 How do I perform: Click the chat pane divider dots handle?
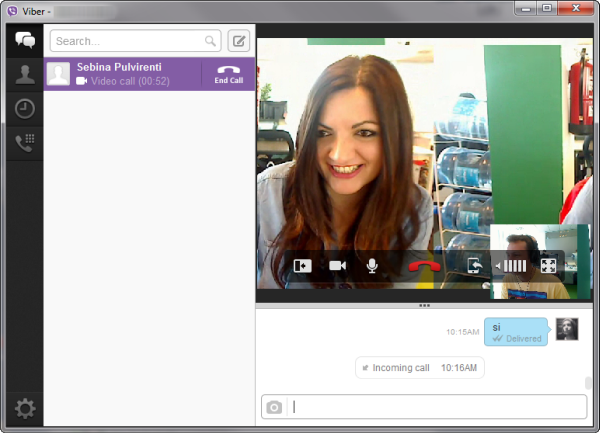(x=424, y=305)
